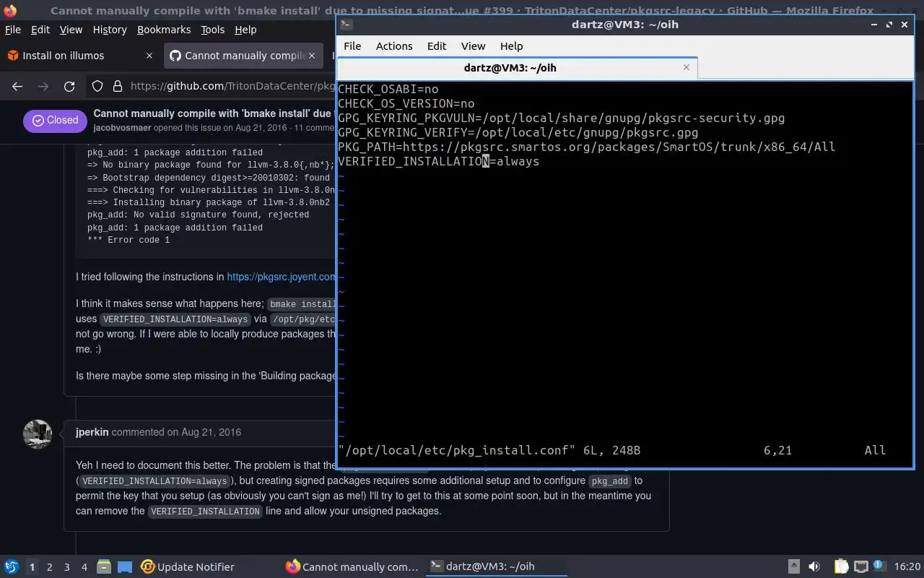Click the clipboard icon in system tray
This screenshot has width=924, height=578.
[x=841, y=566]
